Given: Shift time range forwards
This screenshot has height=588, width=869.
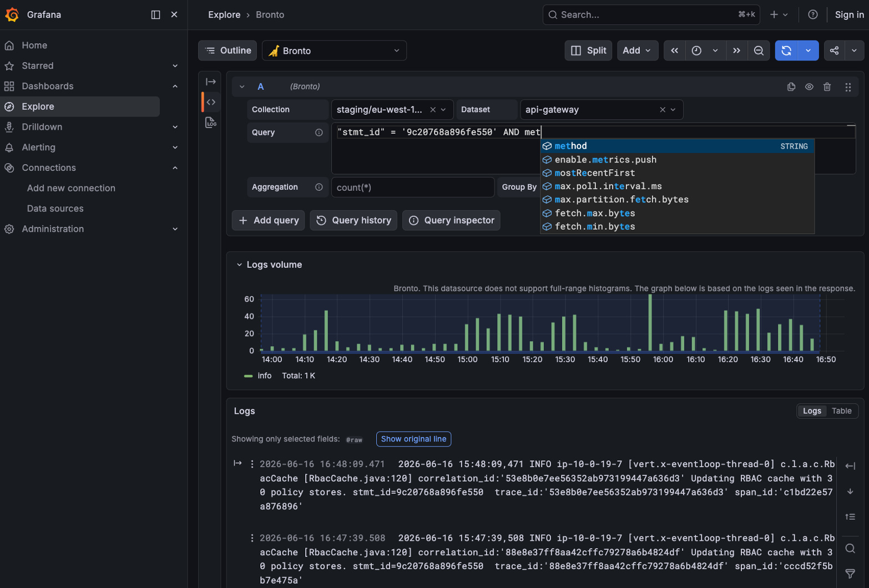Looking at the screenshot, I should tap(736, 50).
